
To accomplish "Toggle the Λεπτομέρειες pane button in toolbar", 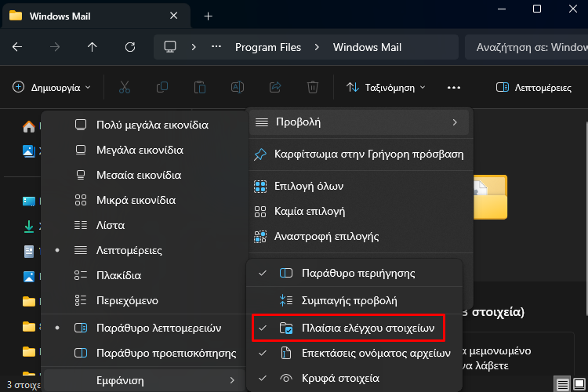I will point(534,87).
